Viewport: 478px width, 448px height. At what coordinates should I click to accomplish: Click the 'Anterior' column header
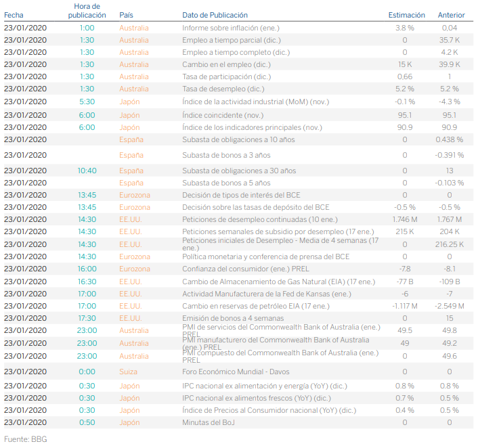click(451, 15)
